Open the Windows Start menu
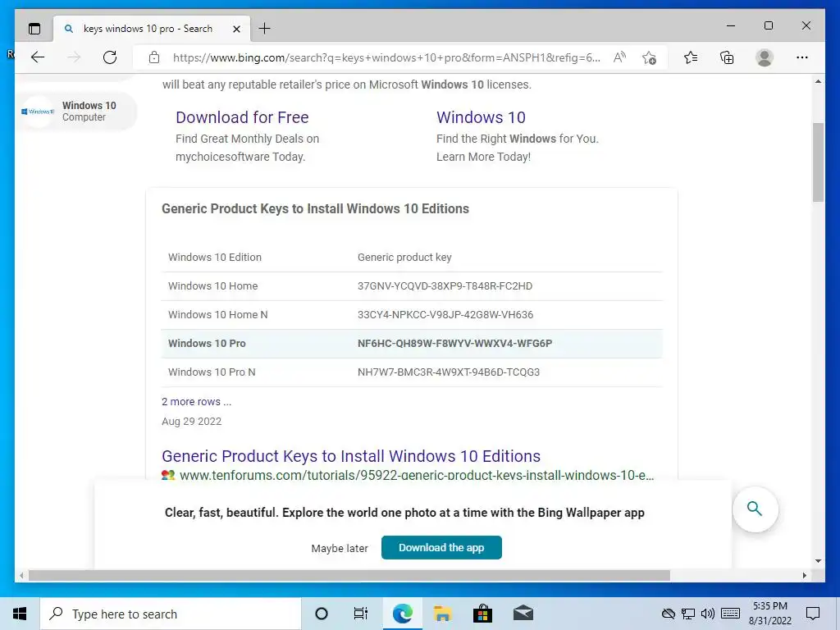This screenshot has height=630, width=840. coord(20,614)
